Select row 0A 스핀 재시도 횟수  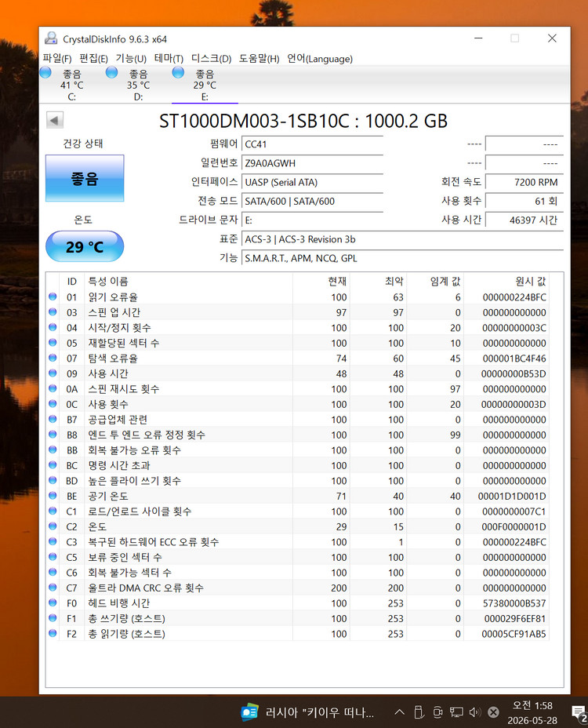[297, 388]
